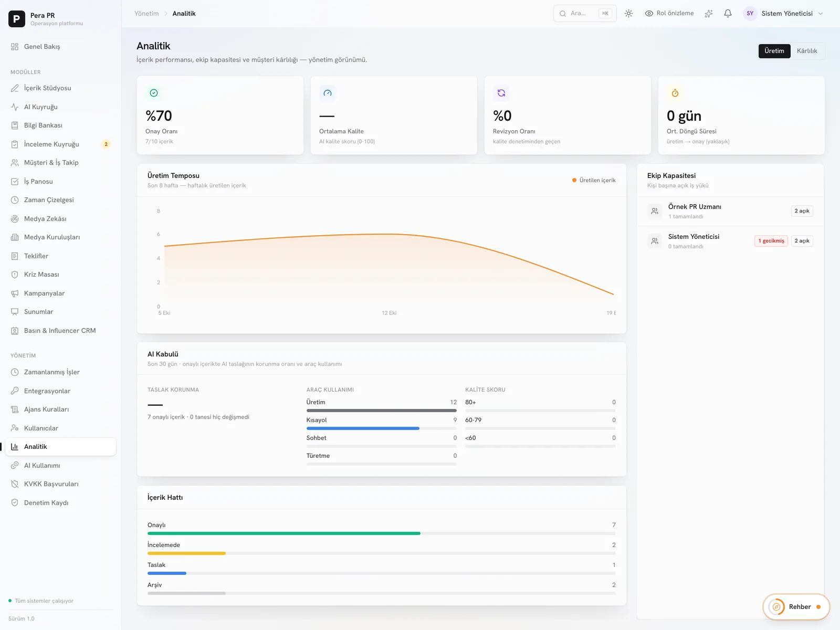This screenshot has height=630, width=840.
Task: Open Basın & Influencer CRM
Action: 60,331
